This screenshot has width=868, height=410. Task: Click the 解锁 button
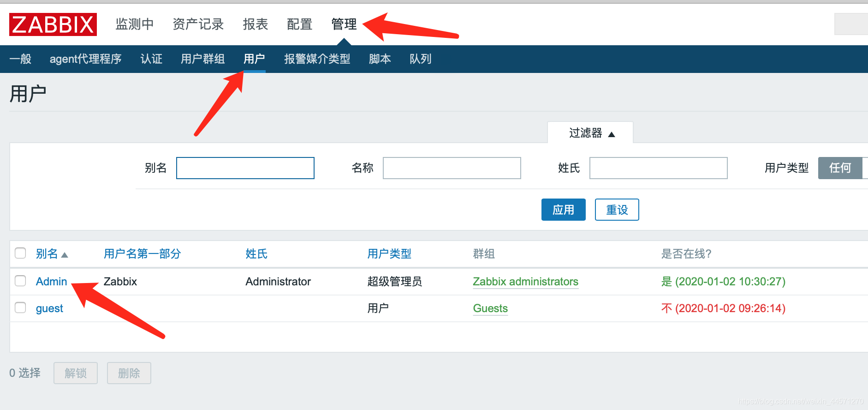[76, 373]
